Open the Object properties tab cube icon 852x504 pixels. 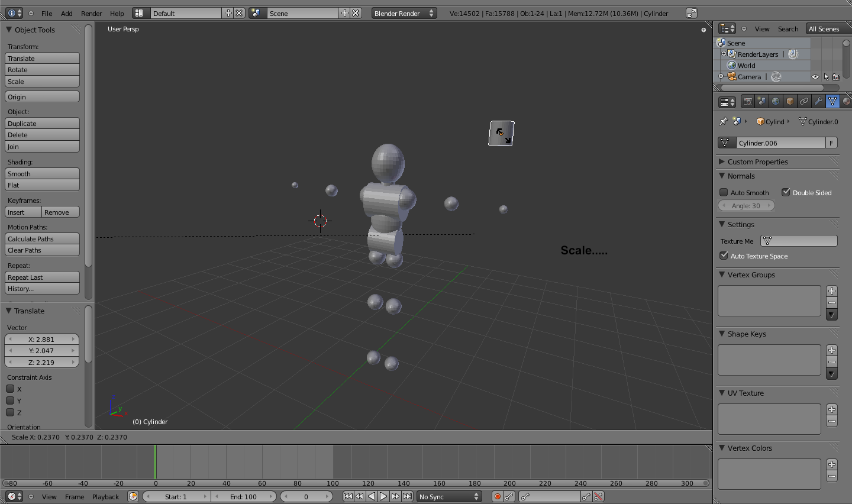(x=789, y=101)
